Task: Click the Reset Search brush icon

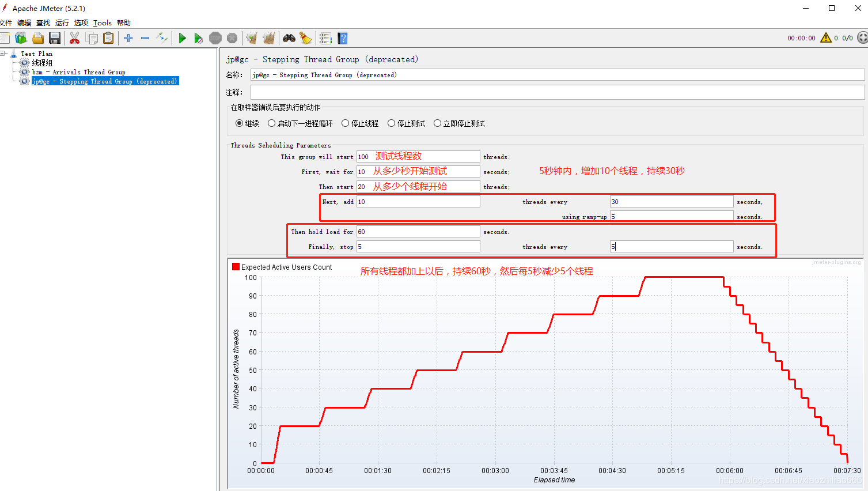Action: point(305,38)
